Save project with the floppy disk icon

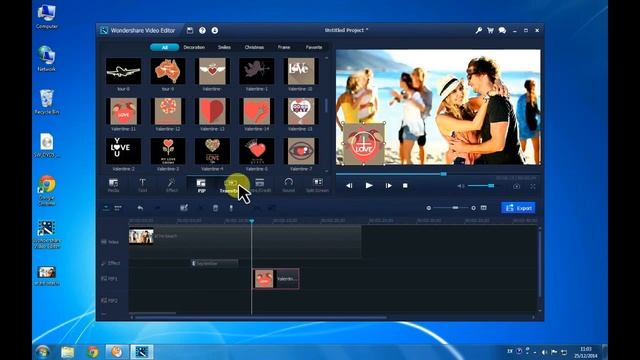(190, 30)
